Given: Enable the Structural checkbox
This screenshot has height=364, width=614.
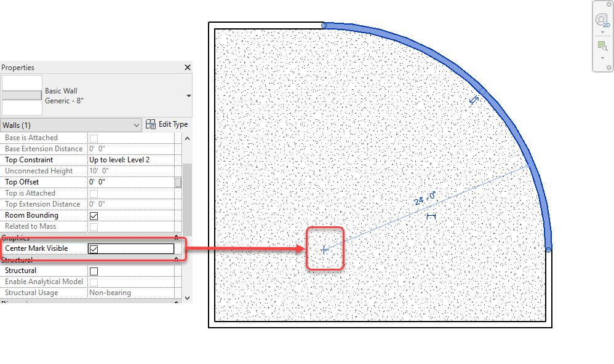Looking at the screenshot, I should coord(94,271).
